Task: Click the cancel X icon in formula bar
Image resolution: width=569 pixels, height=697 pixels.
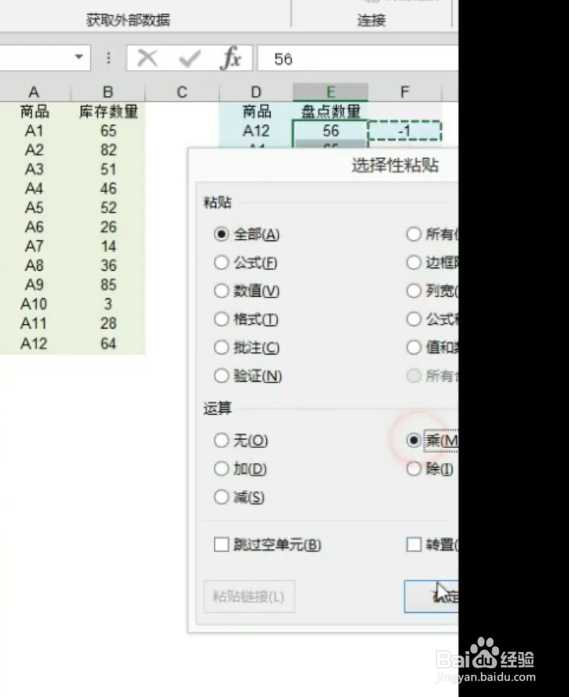Action: tap(147, 58)
